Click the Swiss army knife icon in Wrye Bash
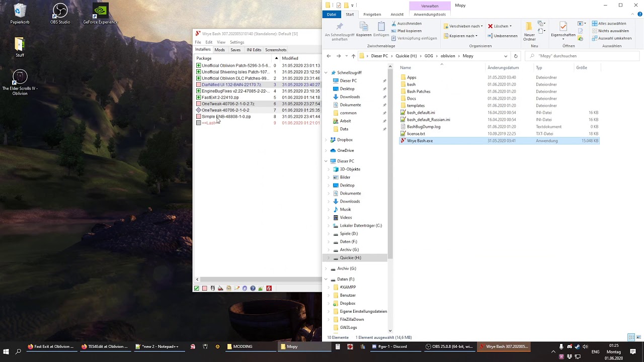 (220, 288)
